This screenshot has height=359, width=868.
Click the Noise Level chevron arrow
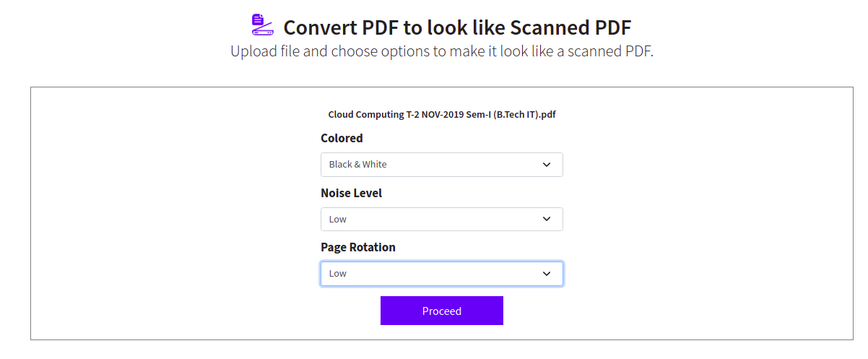547,220
